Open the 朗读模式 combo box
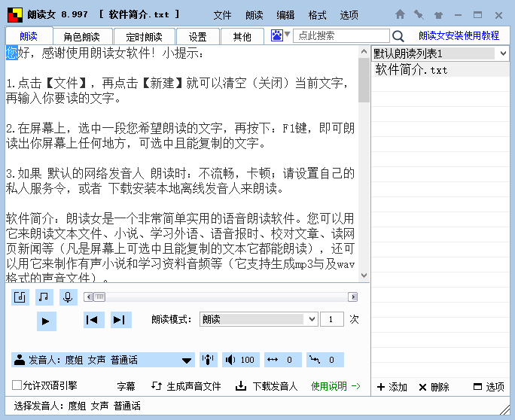The image size is (515, 420). coord(258,319)
